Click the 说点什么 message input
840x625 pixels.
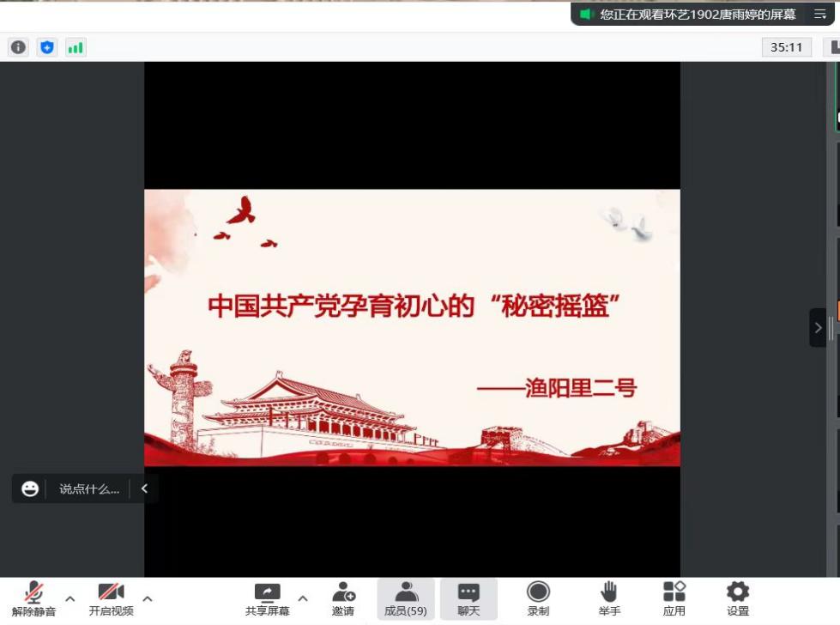(88, 489)
